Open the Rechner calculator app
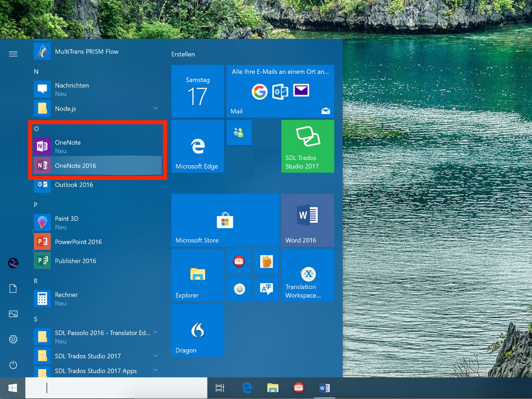Screen dimensions: 532x399 [x=98, y=299]
